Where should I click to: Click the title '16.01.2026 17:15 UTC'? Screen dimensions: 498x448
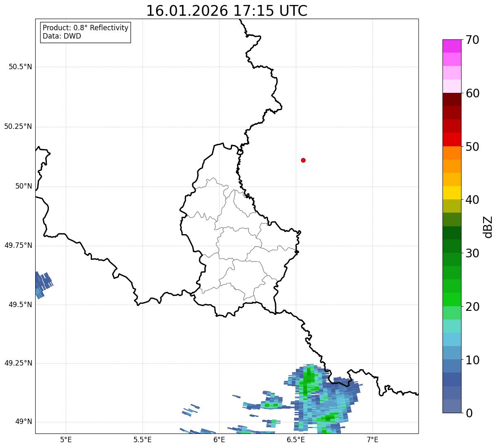[227, 11]
